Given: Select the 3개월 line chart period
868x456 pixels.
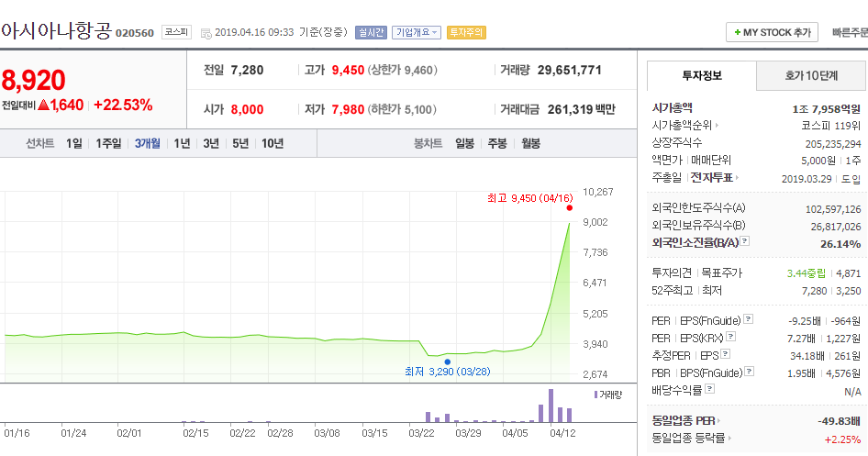Looking at the screenshot, I should tap(147, 144).
